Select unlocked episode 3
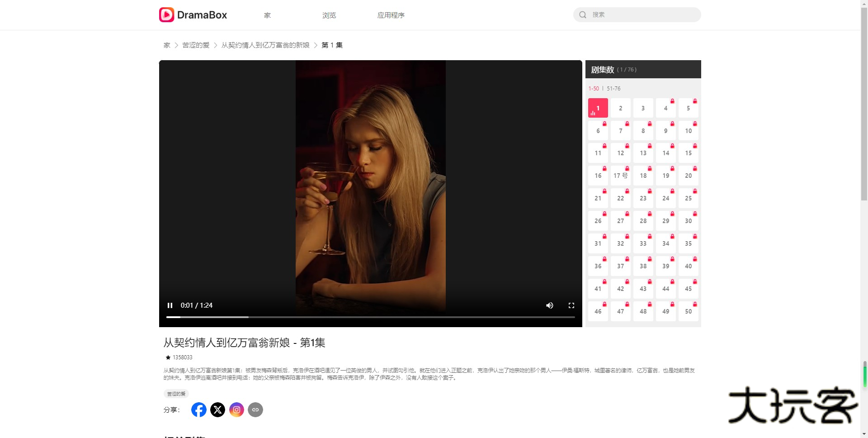Screen dimensions: 868x438 (643, 108)
